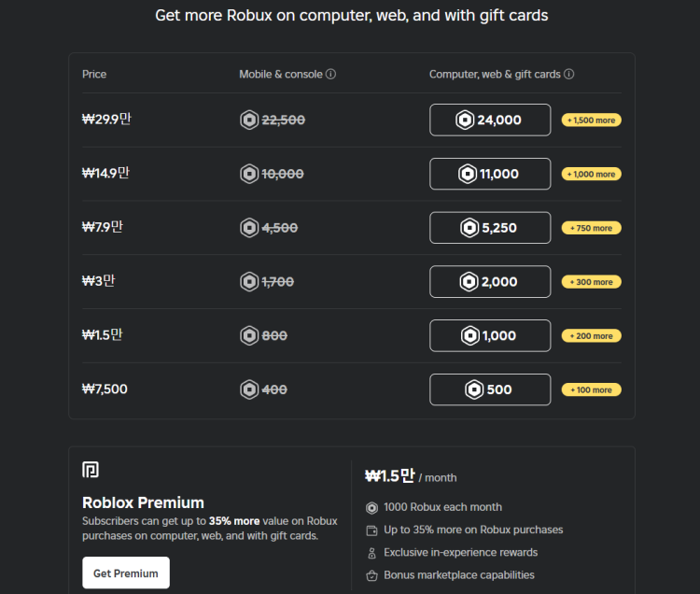700x594 pixels.
Task: Click the Robux icon next to strikethrough 10,000
Action: (249, 174)
